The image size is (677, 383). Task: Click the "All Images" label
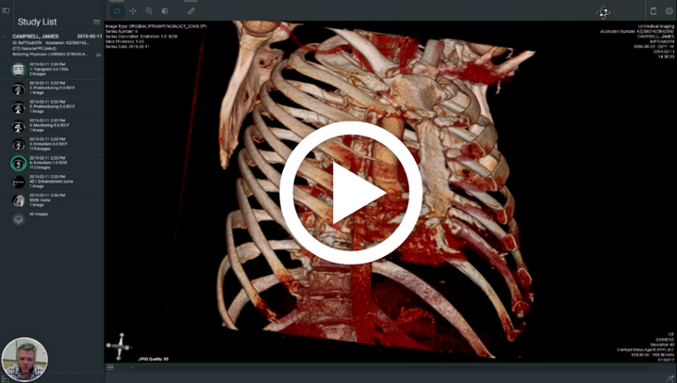click(39, 214)
